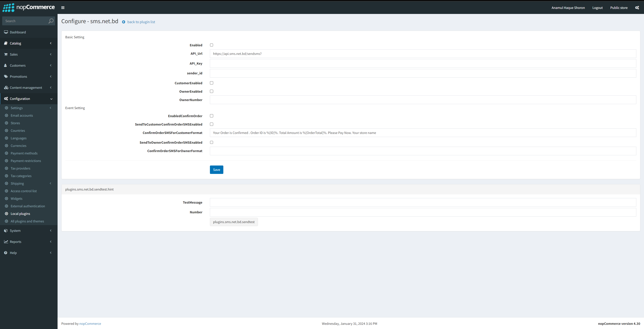Enable the plugin with the Enabled checkbox

tap(211, 45)
